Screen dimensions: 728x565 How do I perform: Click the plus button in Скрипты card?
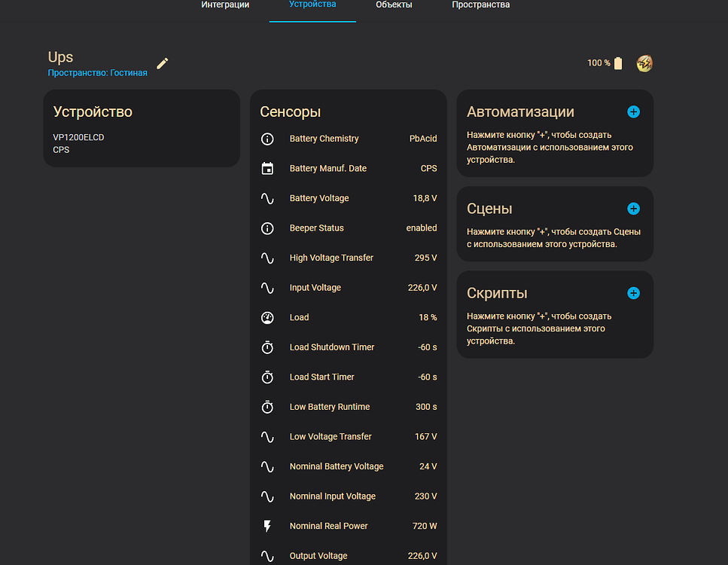tap(633, 293)
